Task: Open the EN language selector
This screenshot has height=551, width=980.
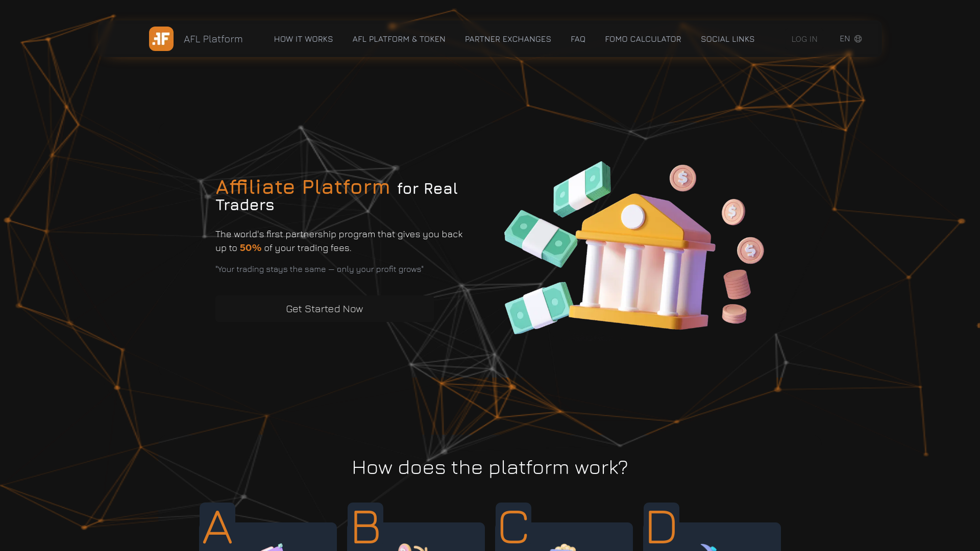Action: (850, 39)
